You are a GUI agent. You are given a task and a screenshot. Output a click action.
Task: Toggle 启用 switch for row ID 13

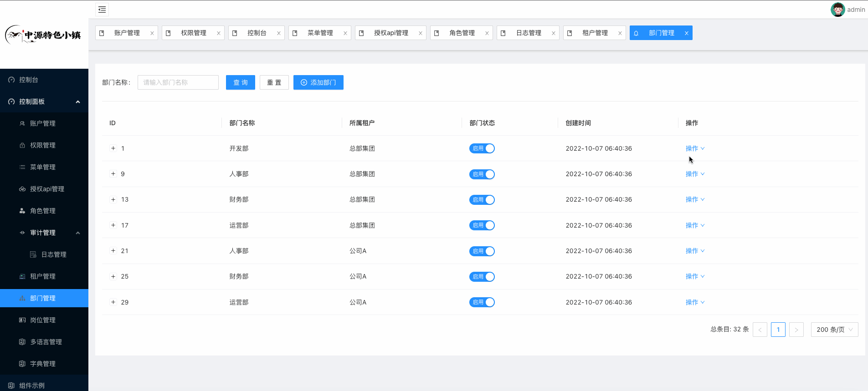point(482,200)
